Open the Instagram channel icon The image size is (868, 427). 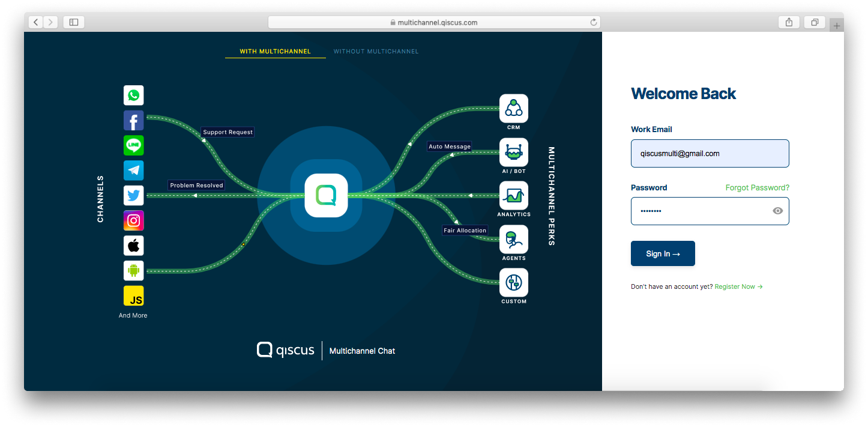click(133, 220)
